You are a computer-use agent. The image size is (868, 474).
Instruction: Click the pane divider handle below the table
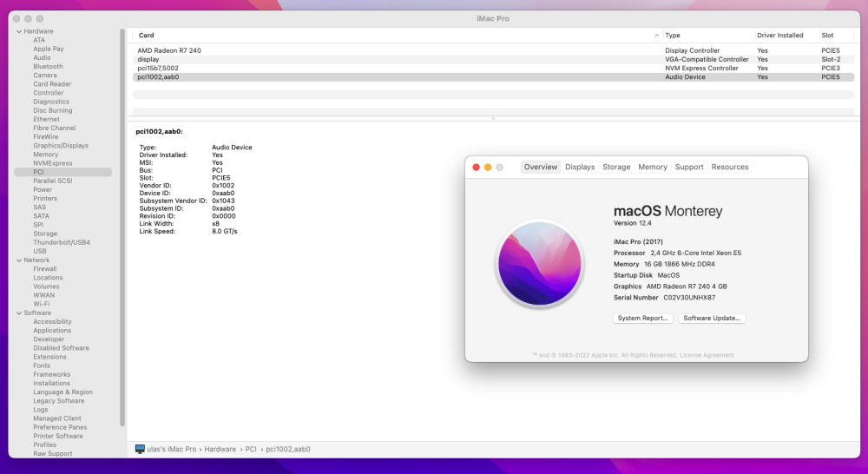493,118
